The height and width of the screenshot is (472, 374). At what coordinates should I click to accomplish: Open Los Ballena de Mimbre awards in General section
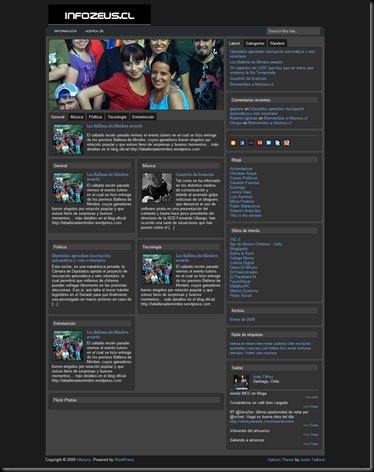(108, 177)
